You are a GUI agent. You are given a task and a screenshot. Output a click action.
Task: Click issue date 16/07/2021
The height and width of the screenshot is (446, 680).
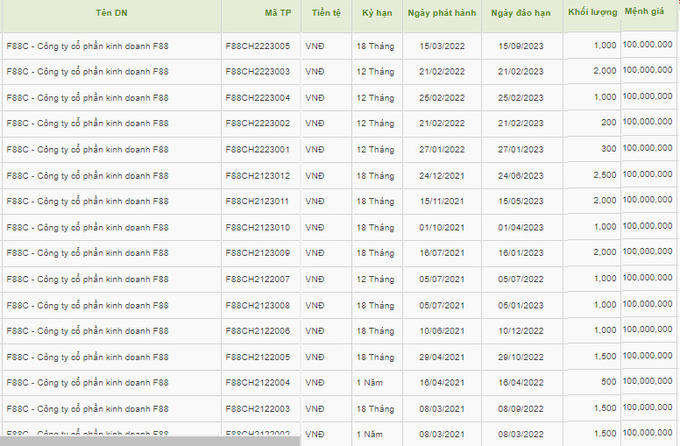(x=442, y=253)
